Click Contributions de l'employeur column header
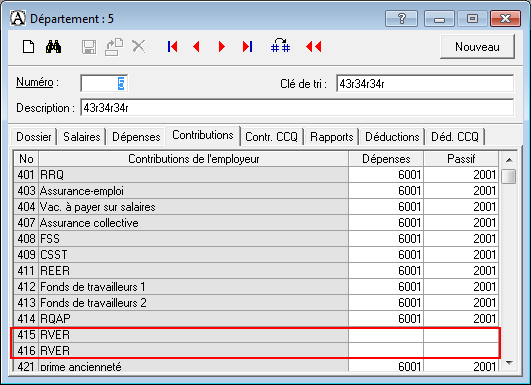The height and width of the screenshot is (385, 531). (x=194, y=159)
